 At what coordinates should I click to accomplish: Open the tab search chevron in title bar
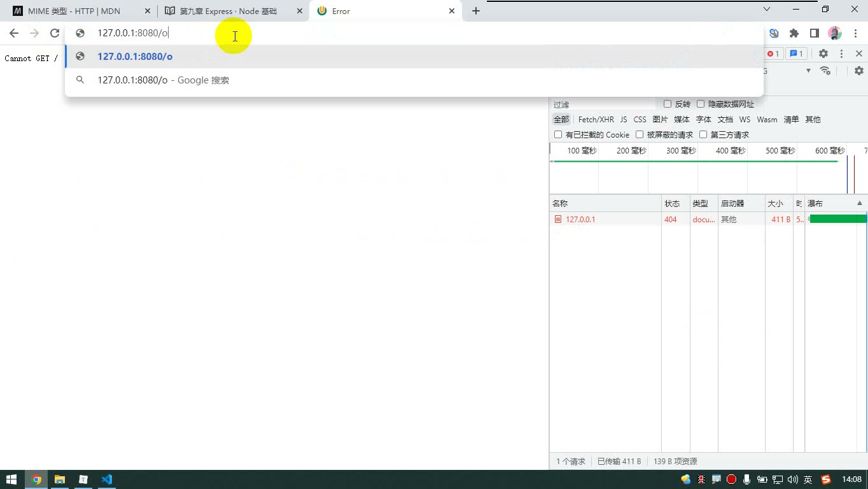[x=767, y=10]
